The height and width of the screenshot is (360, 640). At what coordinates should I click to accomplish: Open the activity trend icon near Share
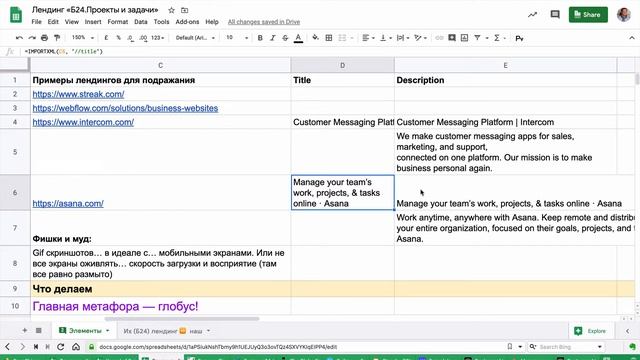pos(532,15)
